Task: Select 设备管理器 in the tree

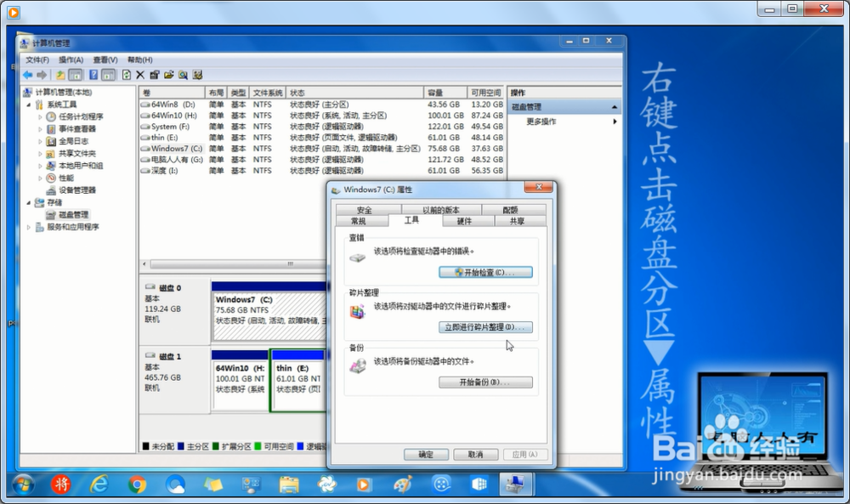Action: click(77, 190)
